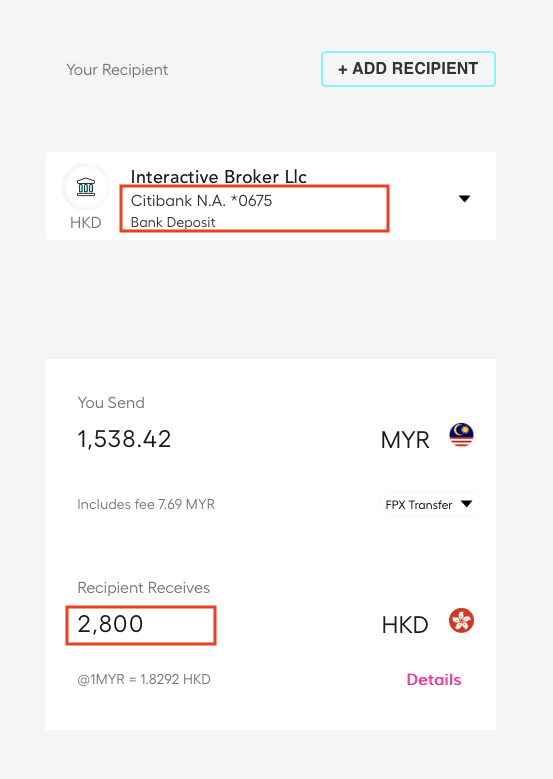Open the pink Details link
This screenshot has width=553, height=779.
point(434,679)
